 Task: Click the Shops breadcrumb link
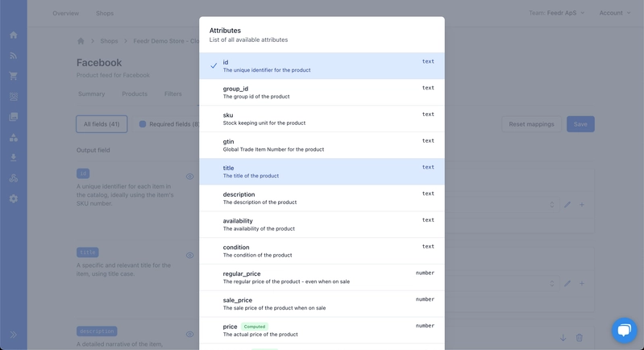(x=109, y=41)
